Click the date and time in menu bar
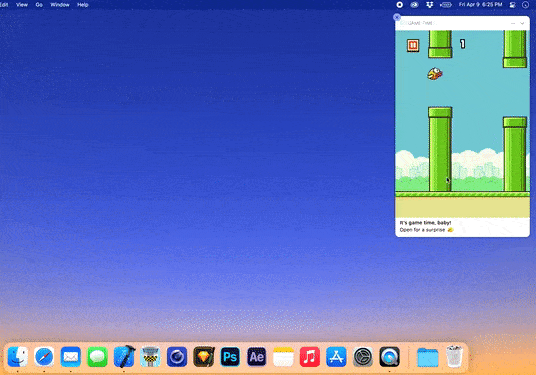Screen dimensions: 536x375 (480, 4)
